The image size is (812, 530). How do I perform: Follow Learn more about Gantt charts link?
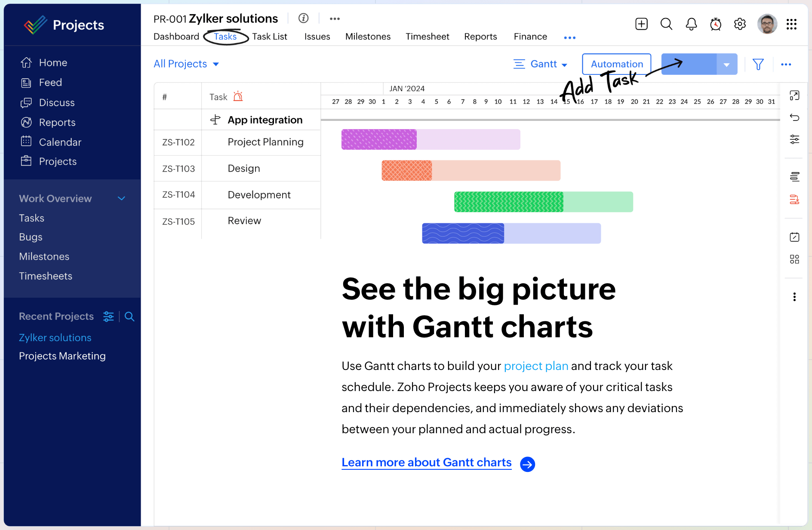426,462
